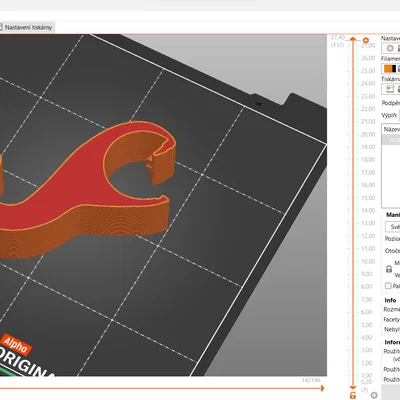Click the 5,00 tick on the layer ruler
The height and width of the screenshot is (400, 400).
[x=366, y=325]
